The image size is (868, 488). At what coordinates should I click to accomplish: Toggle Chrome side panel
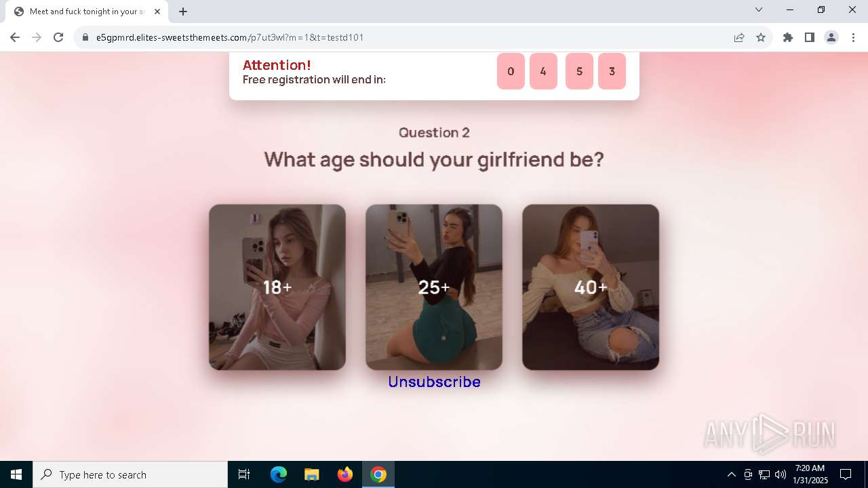(810, 37)
